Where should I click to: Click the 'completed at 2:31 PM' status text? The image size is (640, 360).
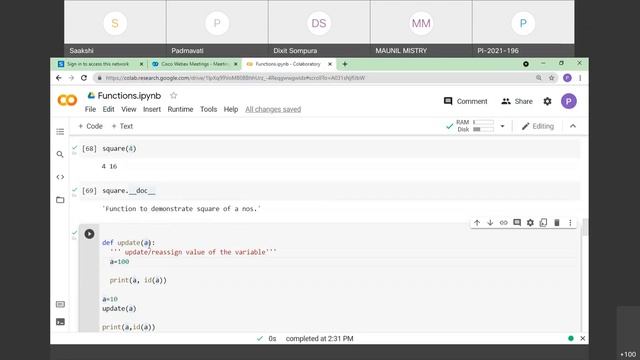click(x=320, y=338)
